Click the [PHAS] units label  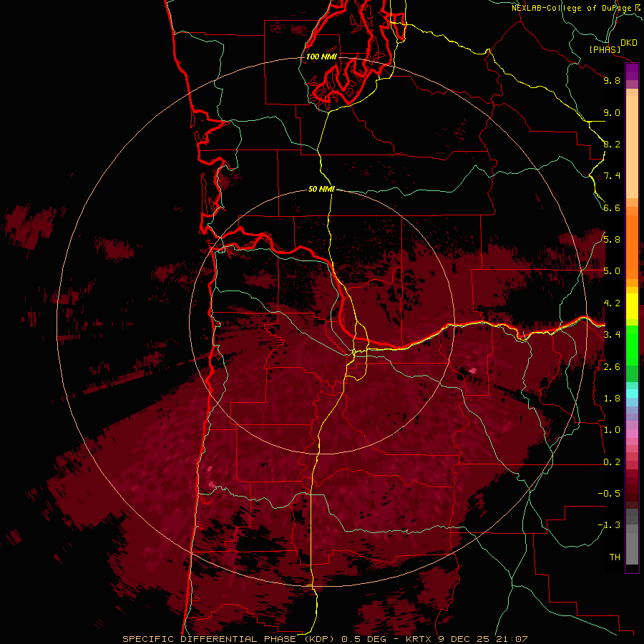tap(605, 50)
